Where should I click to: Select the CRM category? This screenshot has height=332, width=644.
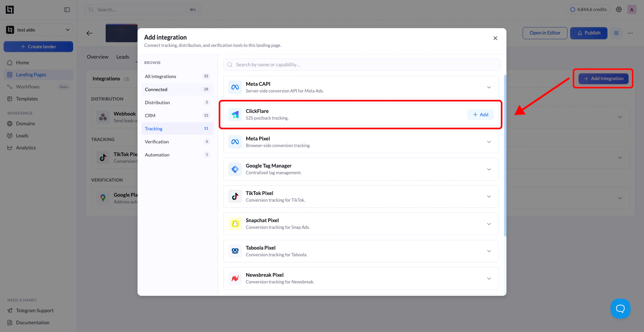coord(177,116)
